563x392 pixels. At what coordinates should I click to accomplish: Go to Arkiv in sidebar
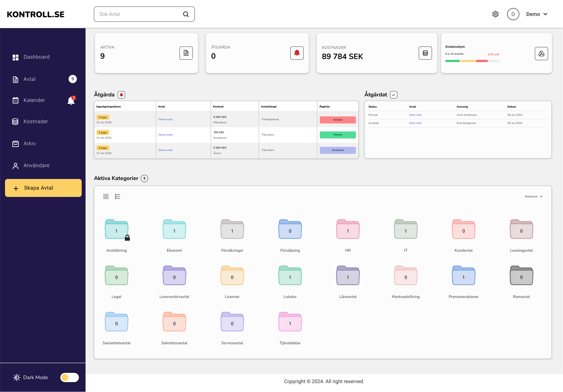[x=29, y=143]
